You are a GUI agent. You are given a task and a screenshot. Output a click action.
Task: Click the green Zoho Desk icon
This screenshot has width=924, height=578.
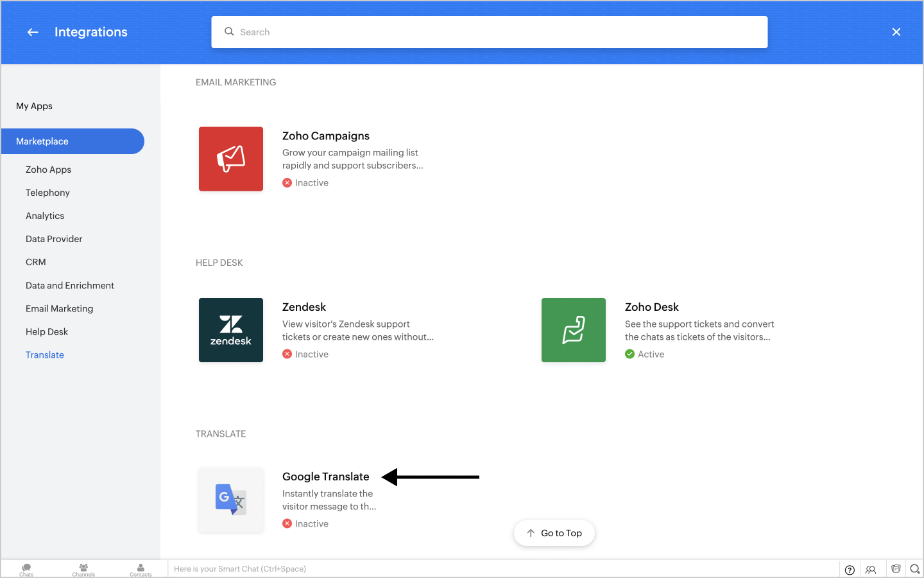(574, 330)
